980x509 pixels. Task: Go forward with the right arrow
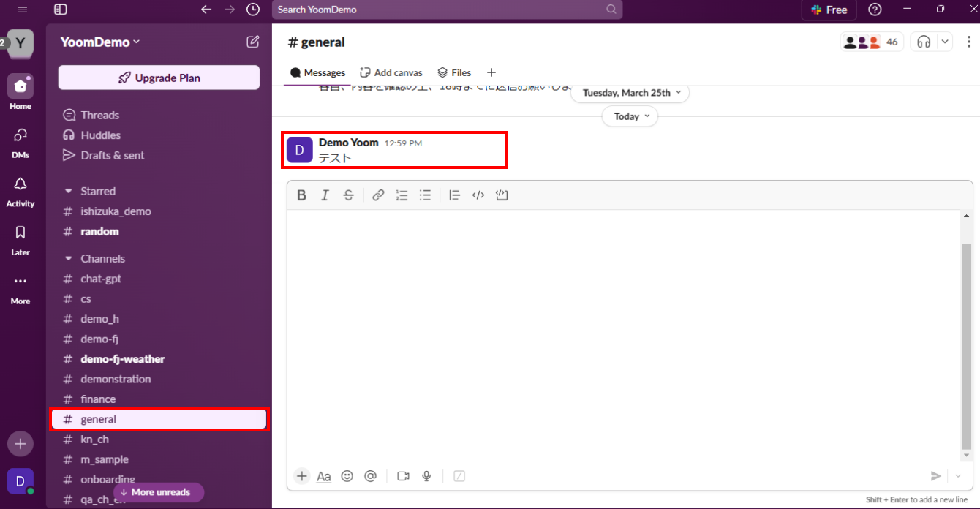[230, 10]
